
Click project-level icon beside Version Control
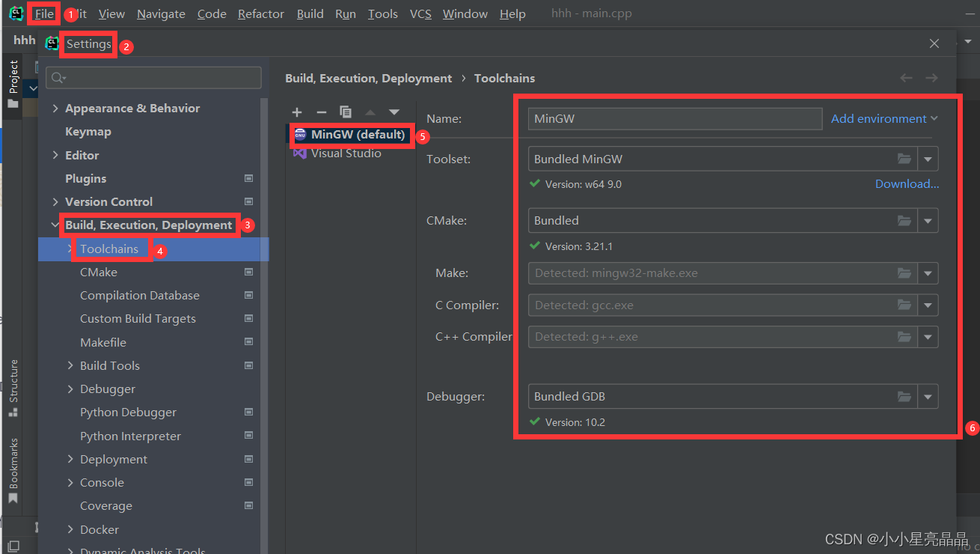[x=248, y=202]
